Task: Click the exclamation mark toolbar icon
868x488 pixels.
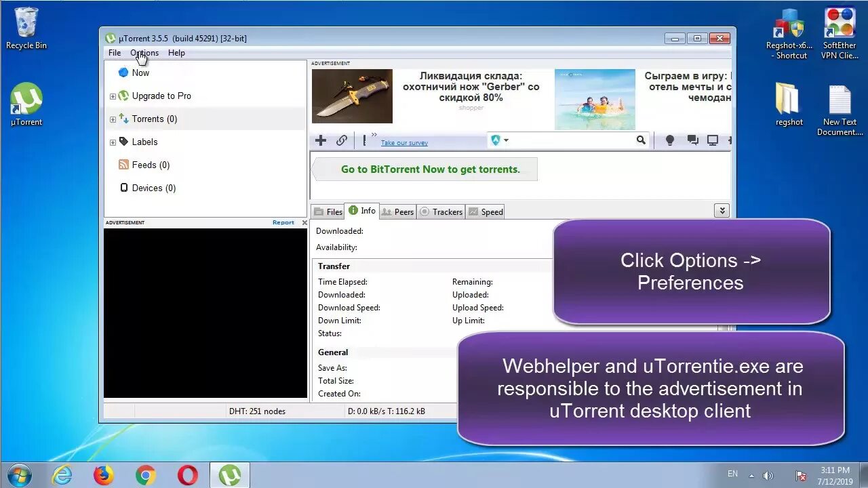Action: (x=364, y=140)
